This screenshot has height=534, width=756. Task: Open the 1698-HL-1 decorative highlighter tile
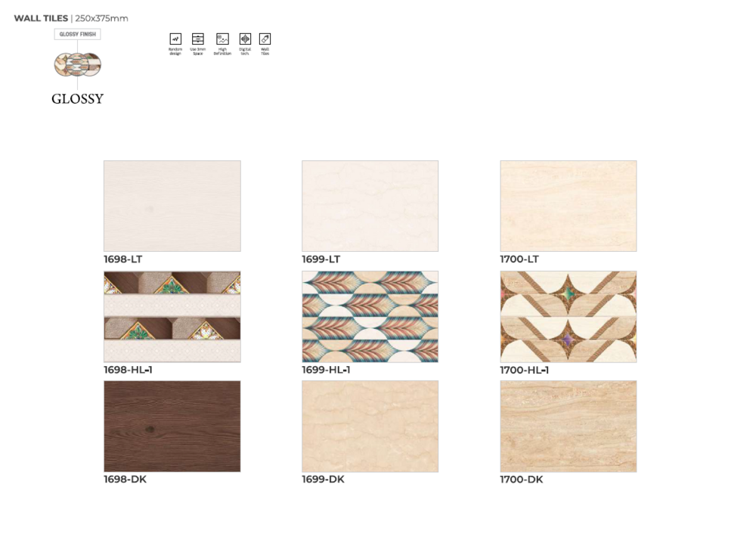point(172,316)
